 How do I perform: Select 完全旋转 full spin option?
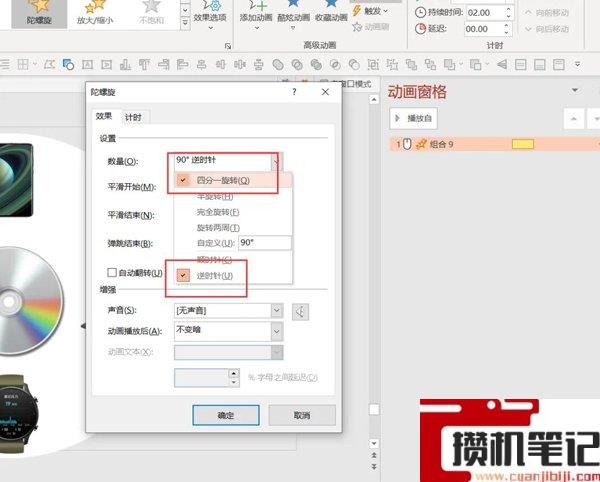coord(233,212)
